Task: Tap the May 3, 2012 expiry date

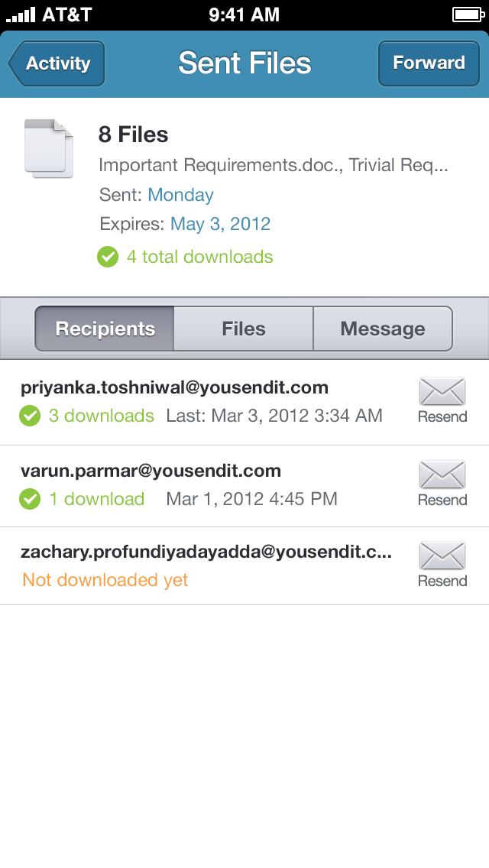Action: click(221, 224)
